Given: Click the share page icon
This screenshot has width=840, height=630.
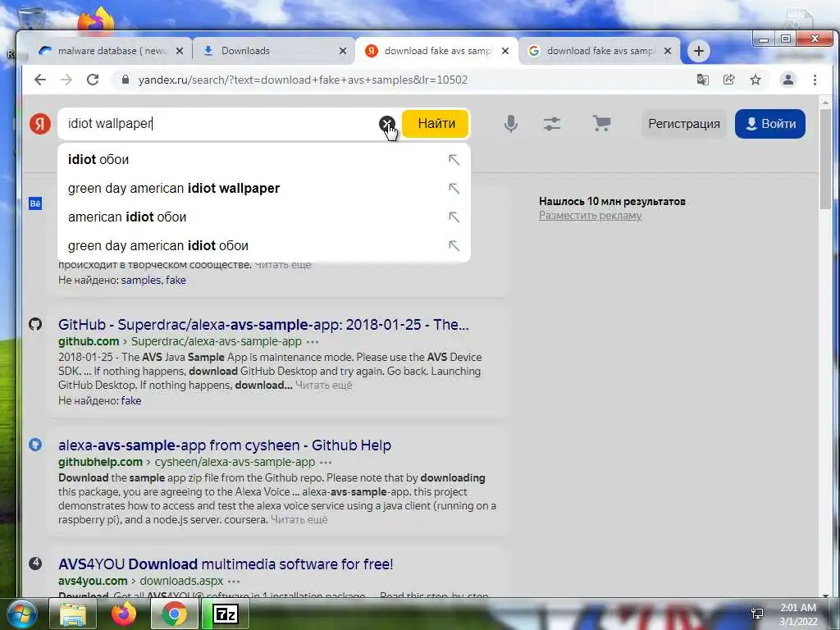Looking at the screenshot, I should point(728,80).
